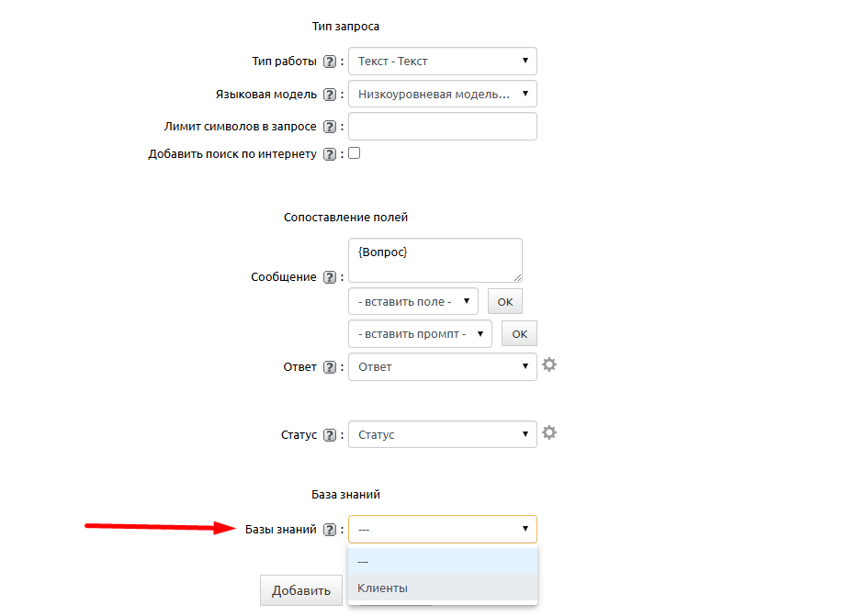Image resolution: width=858 pixels, height=616 pixels.
Task: Expand the Языковая модель dropdown
Action: click(442, 94)
